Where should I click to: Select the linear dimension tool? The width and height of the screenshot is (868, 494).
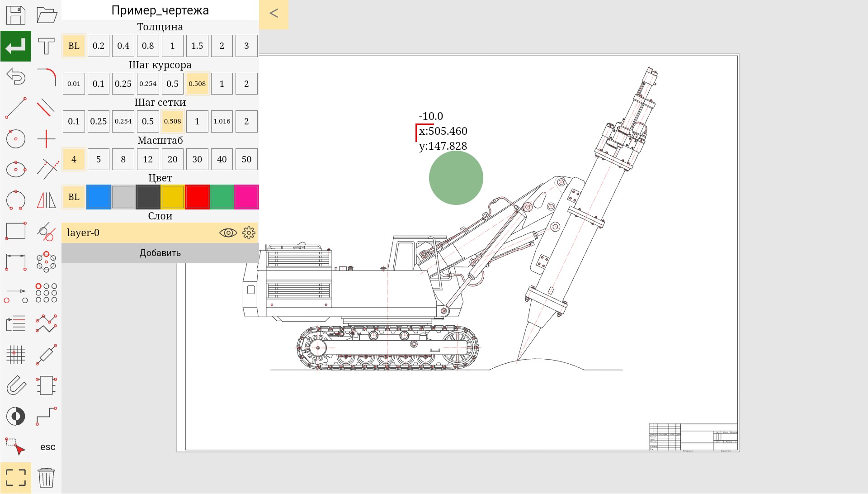point(16,262)
